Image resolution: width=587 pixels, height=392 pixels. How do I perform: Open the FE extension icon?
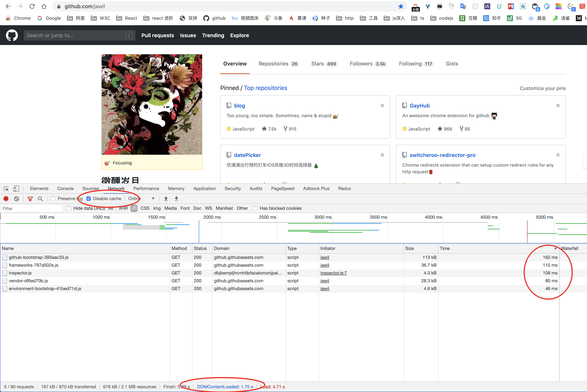pyautogui.click(x=511, y=7)
